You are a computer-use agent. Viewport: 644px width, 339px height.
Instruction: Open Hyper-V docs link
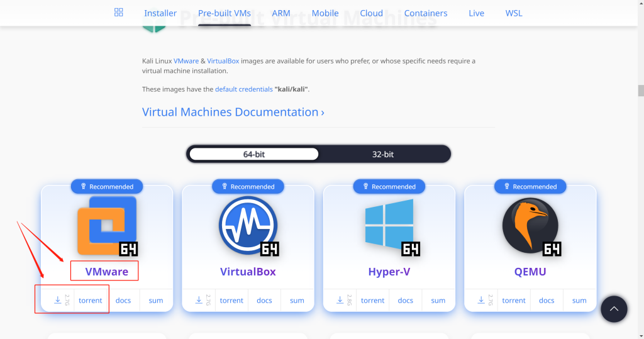(406, 301)
